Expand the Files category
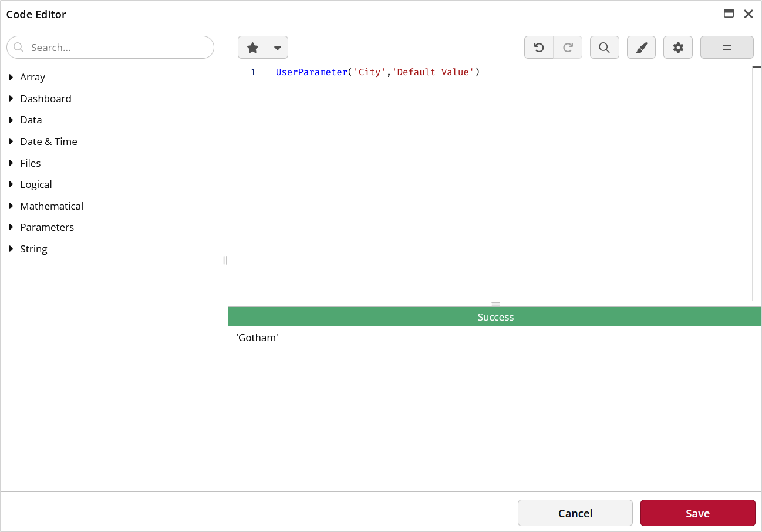Image resolution: width=762 pixels, height=532 pixels. (x=11, y=163)
